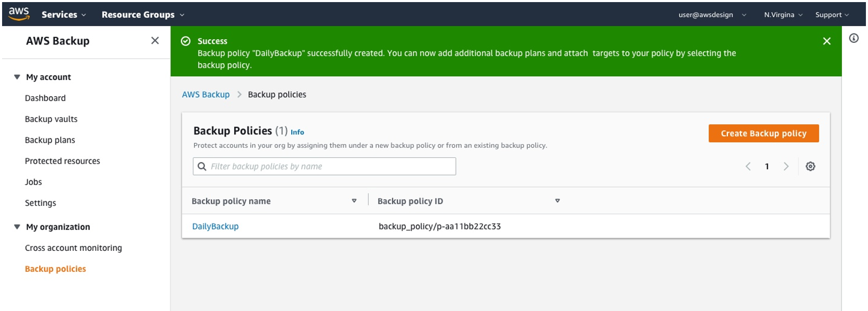Open Backup vaults in the sidebar
The image size is (868, 311).
(x=51, y=119)
